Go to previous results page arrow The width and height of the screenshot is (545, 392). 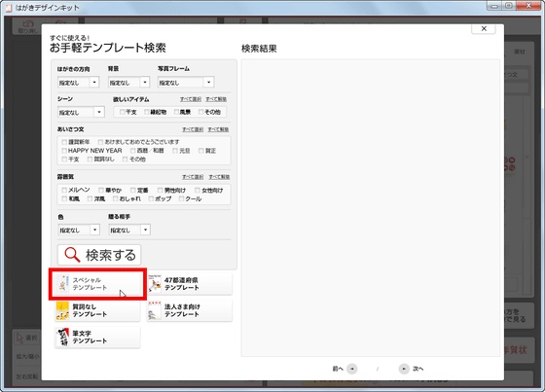pyautogui.click(x=352, y=369)
